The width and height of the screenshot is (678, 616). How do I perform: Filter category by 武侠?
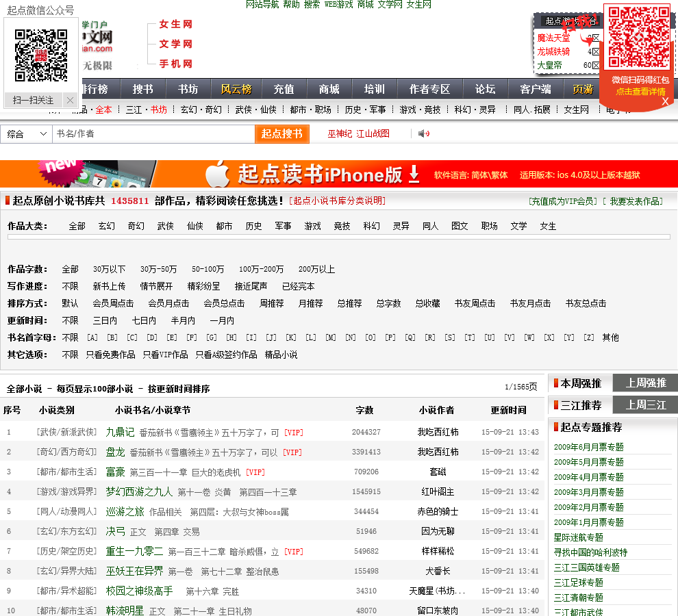point(165,226)
